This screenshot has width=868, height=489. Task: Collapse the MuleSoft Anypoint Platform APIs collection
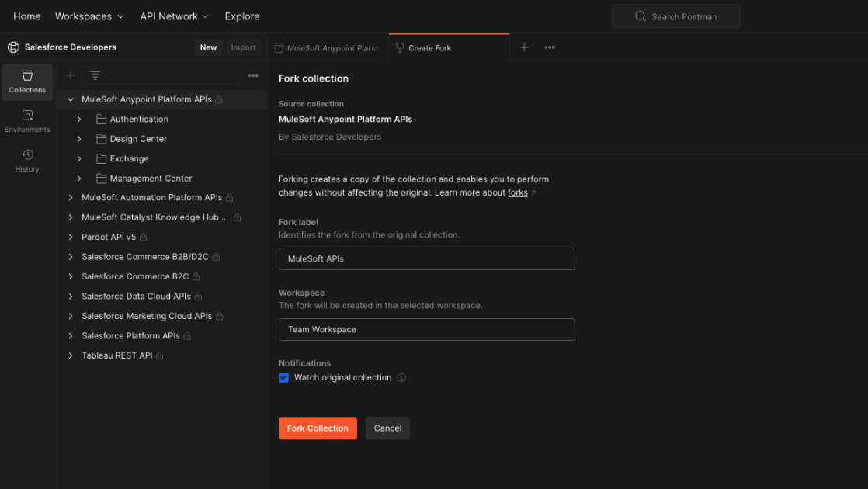[70, 99]
